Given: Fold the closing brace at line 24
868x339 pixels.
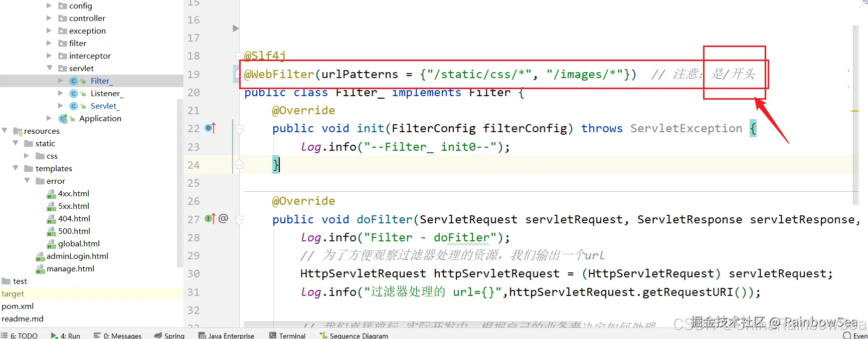Looking at the screenshot, I should (240, 164).
